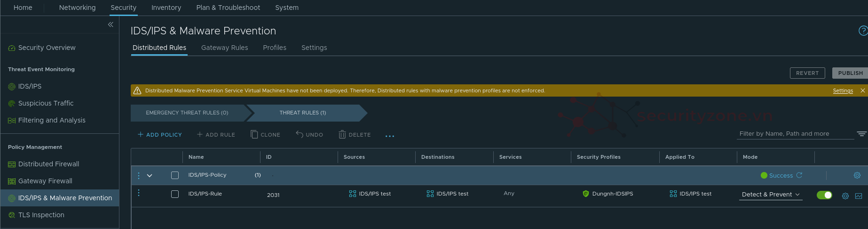Open the Detect & Prevent mode dropdown

(x=771, y=195)
